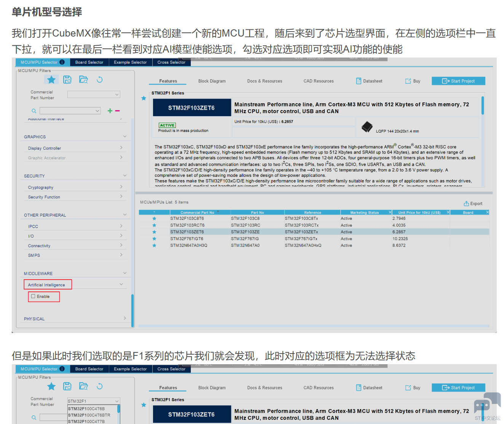Expand the Cryptography filter
The image size is (504, 424).
(121, 187)
